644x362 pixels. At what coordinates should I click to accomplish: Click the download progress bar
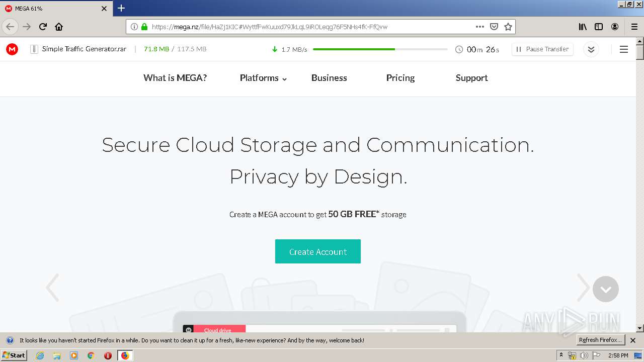[x=380, y=49]
